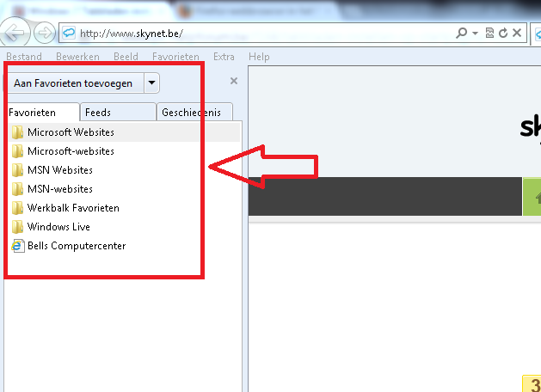Toggle the Compatibility View icon

coord(489,34)
